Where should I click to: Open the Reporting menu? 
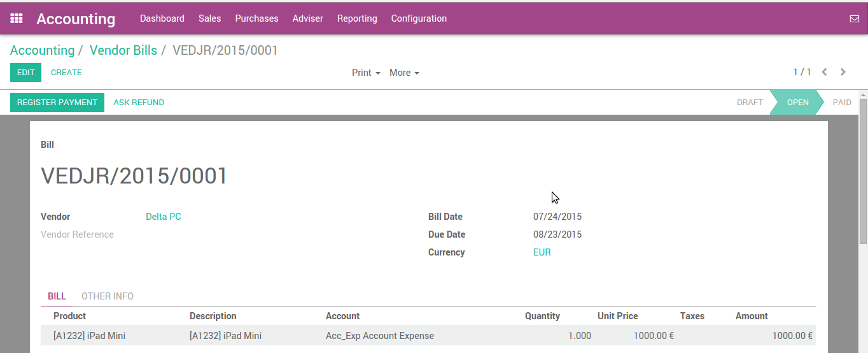pos(357,18)
